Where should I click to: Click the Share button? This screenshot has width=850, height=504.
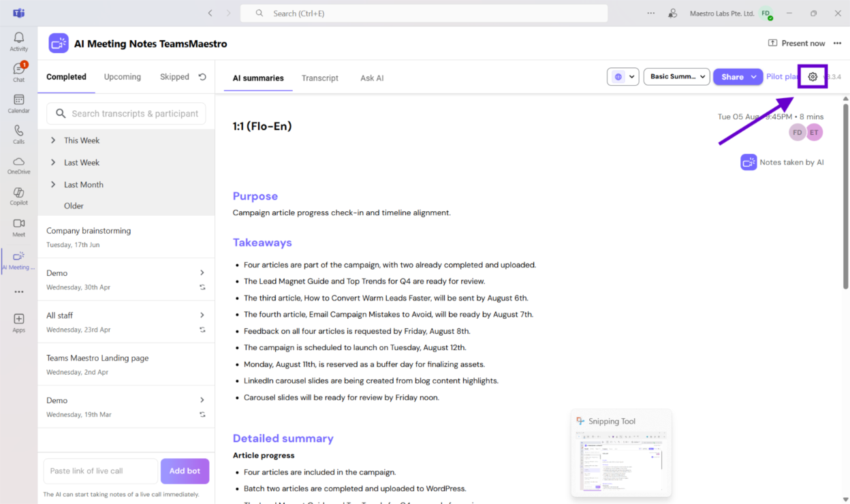click(732, 77)
